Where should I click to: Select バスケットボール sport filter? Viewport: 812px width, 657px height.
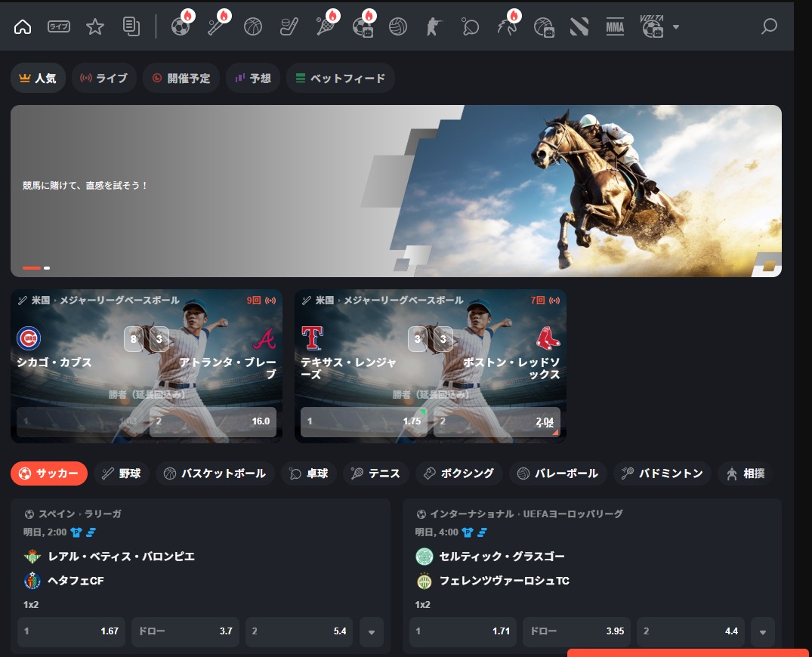point(215,473)
